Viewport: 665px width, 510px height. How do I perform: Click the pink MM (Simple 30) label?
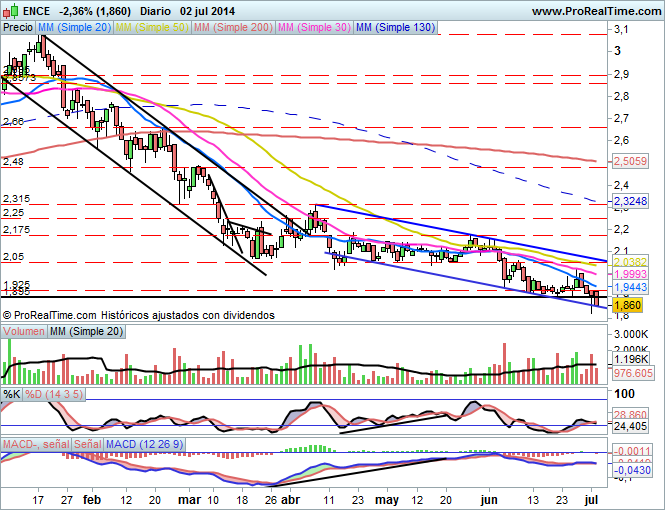(315, 28)
